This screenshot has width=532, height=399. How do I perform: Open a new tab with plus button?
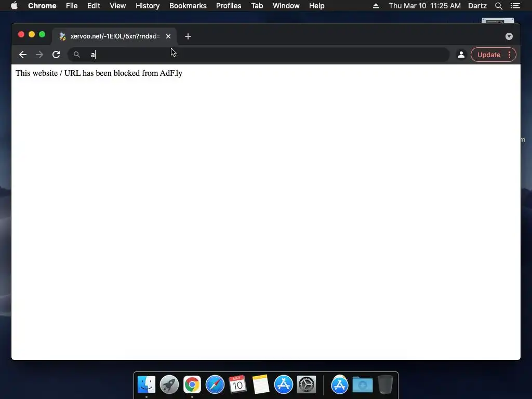(x=188, y=36)
